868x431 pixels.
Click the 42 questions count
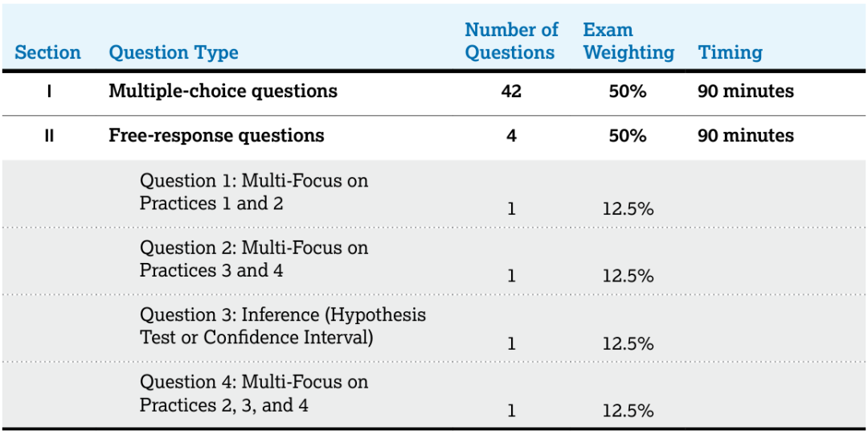point(511,92)
